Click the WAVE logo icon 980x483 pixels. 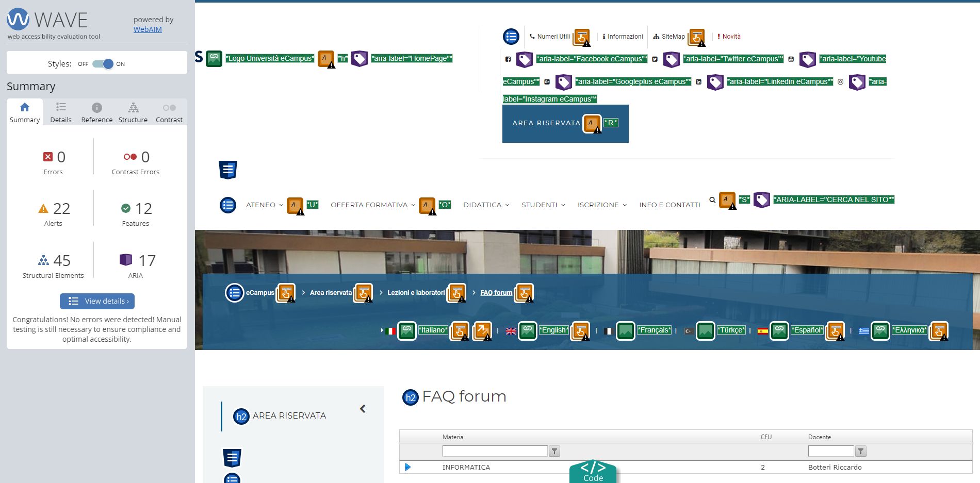tap(18, 19)
